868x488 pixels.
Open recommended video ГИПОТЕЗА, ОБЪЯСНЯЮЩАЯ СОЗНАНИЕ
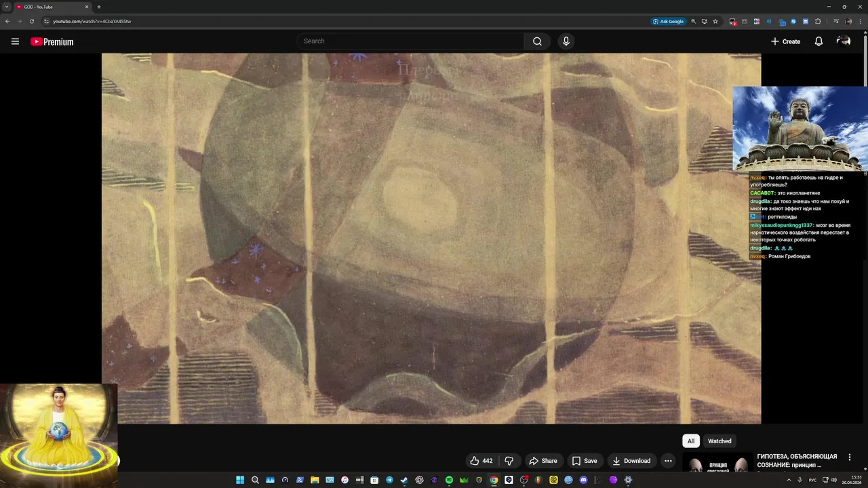coord(797,461)
